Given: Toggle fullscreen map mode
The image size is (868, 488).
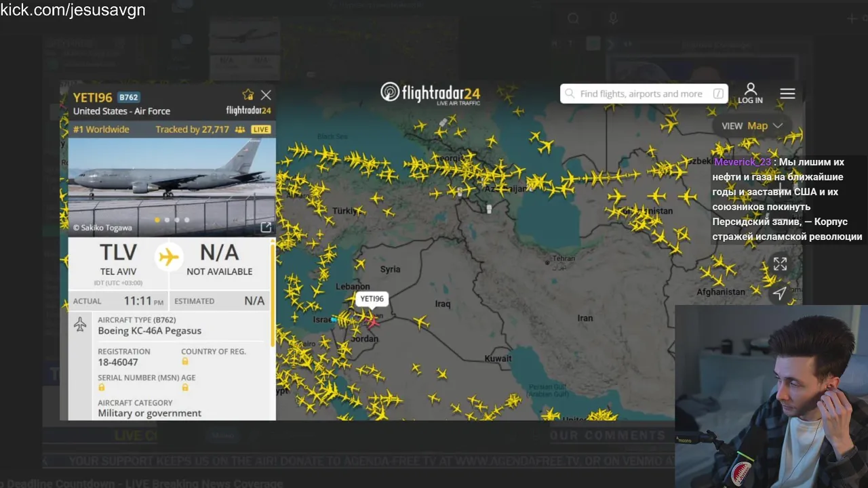Looking at the screenshot, I should [780, 264].
